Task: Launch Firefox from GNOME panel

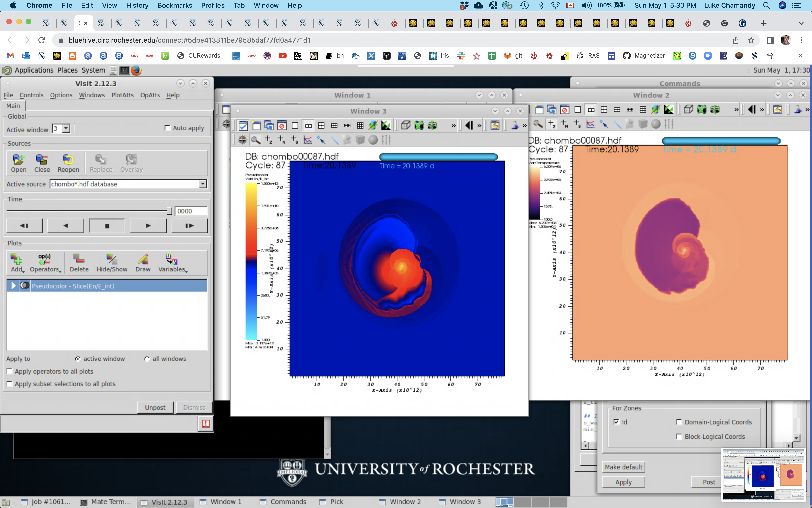Action: point(136,70)
